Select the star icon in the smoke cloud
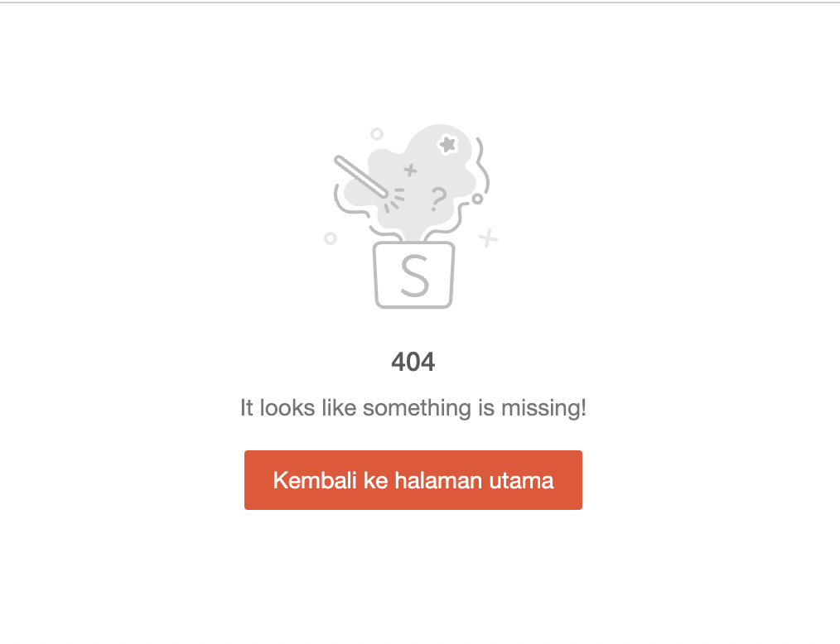Screen dimensions: 840x644 pos(447,144)
